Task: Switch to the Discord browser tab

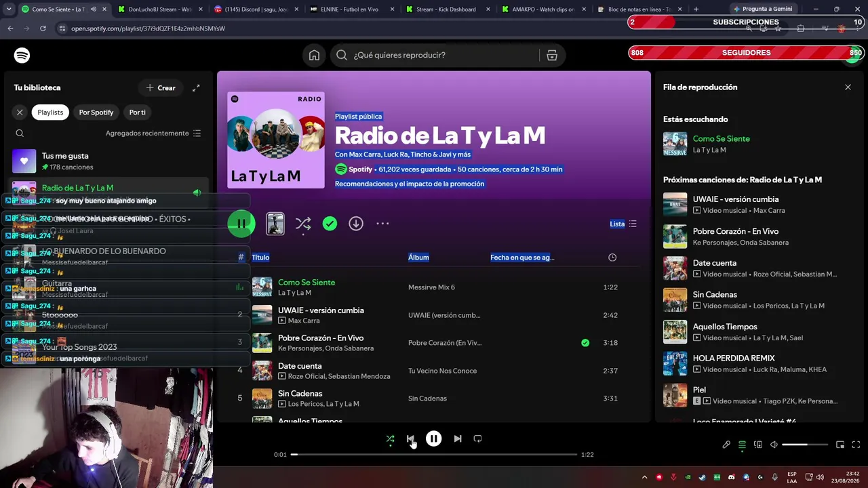Action: [255, 9]
